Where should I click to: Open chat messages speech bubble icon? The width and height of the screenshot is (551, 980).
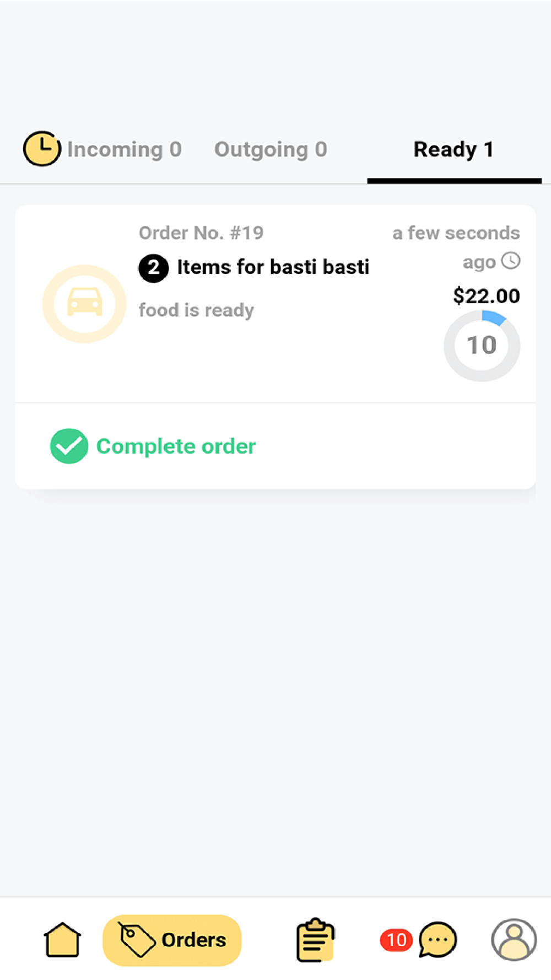tap(437, 940)
